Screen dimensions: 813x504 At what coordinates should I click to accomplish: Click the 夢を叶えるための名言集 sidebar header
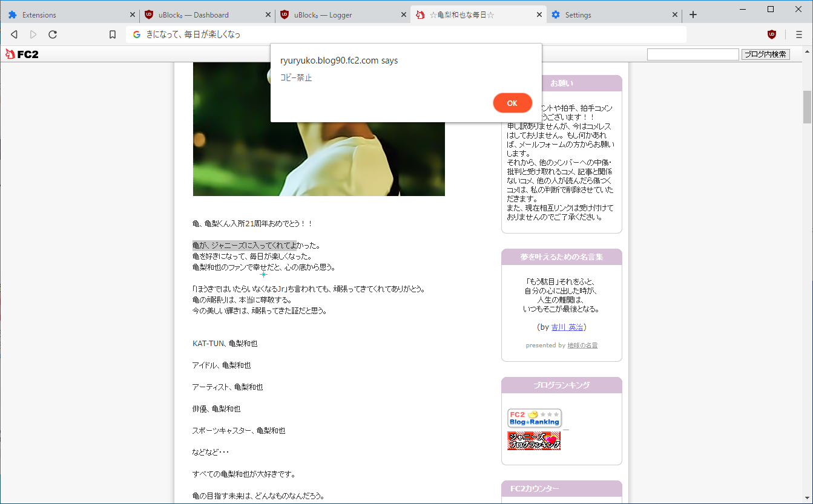click(x=562, y=257)
